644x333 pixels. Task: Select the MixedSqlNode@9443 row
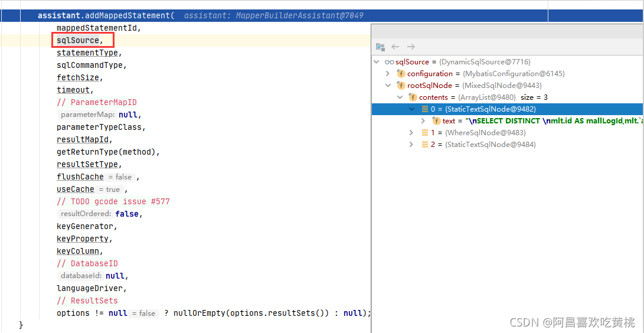click(508, 86)
